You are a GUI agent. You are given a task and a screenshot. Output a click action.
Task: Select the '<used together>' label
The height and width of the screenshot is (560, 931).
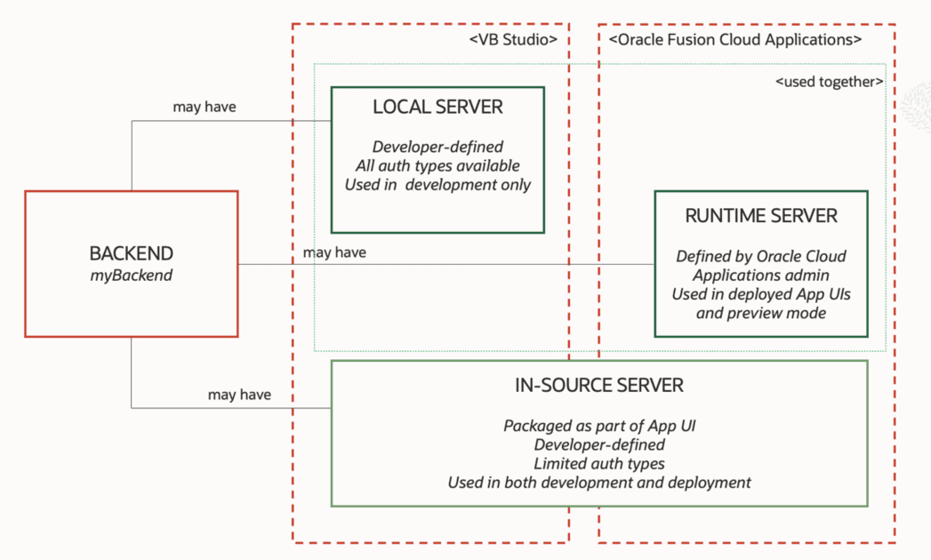pyautogui.click(x=830, y=82)
